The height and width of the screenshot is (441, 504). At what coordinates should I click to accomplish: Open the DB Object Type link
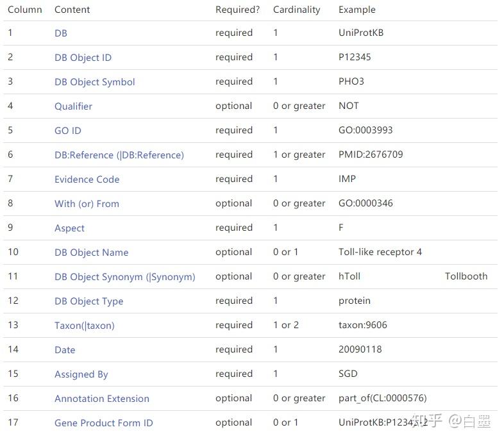coord(88,301)
